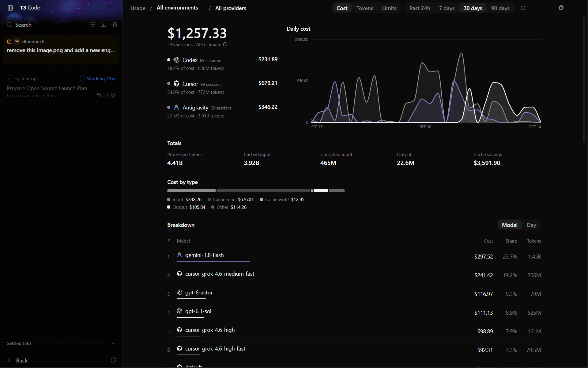Show breakdown by Day
This screenshot has width=588, height=368.
pyautogui.click(x=531, y=225)
